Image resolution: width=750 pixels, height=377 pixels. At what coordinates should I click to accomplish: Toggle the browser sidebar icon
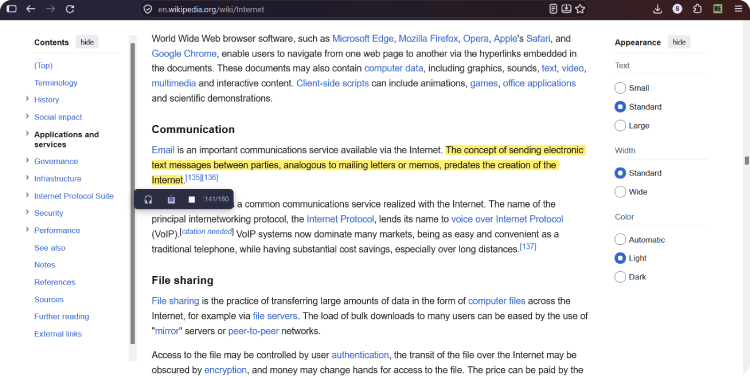(12, 9)
